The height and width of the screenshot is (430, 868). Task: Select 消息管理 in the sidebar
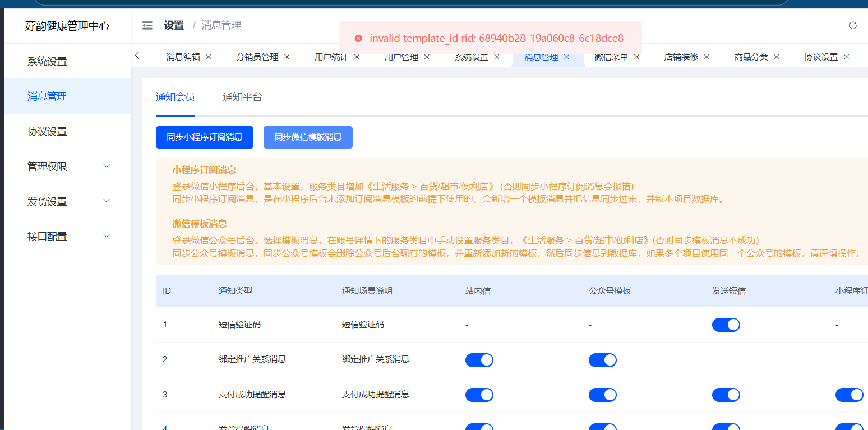coord(67,96)
